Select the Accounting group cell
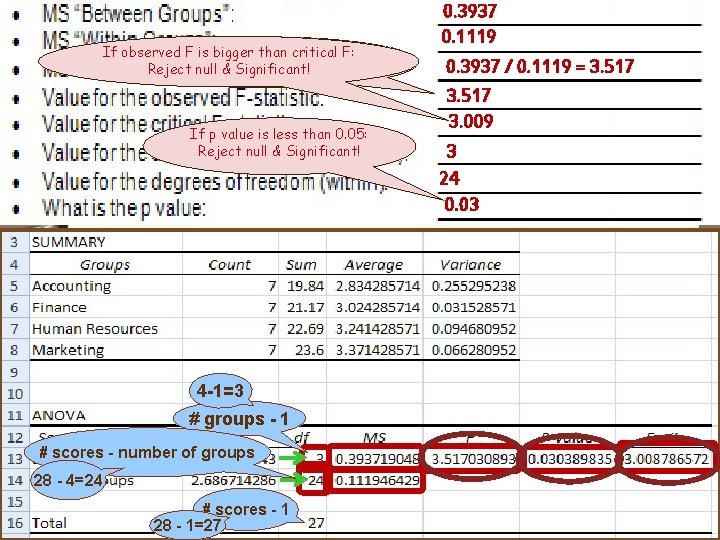Screen dimensions: 720x540 pos(106,286)
